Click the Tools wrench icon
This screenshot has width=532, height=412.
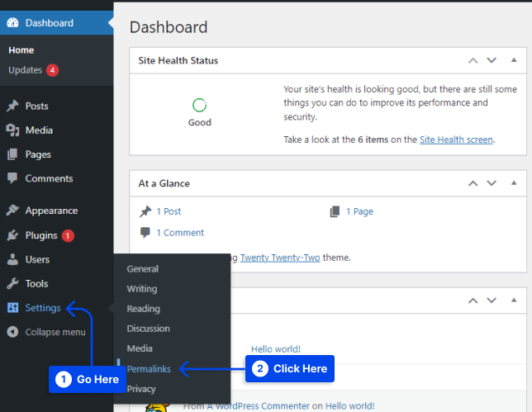coord(12,283)
